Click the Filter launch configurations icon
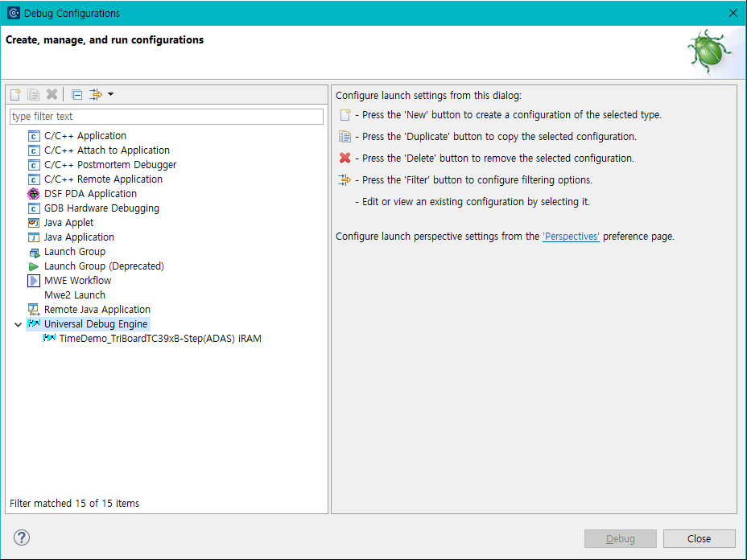 96,94
